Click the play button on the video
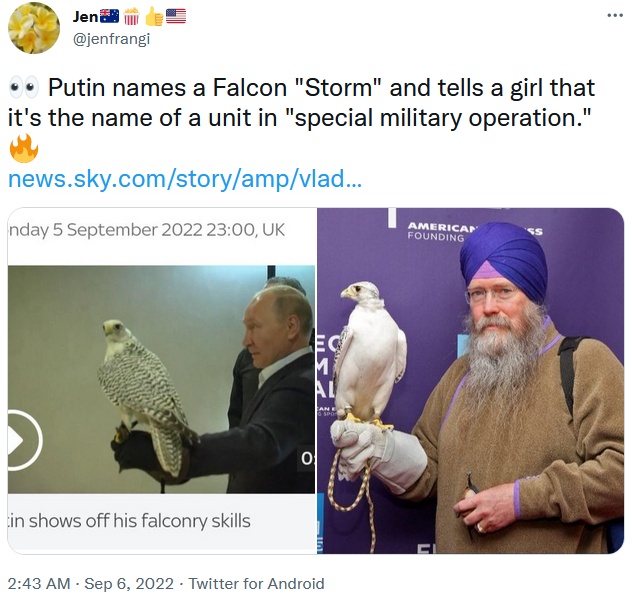Viewport: 632px width, 599px height. 21,440
